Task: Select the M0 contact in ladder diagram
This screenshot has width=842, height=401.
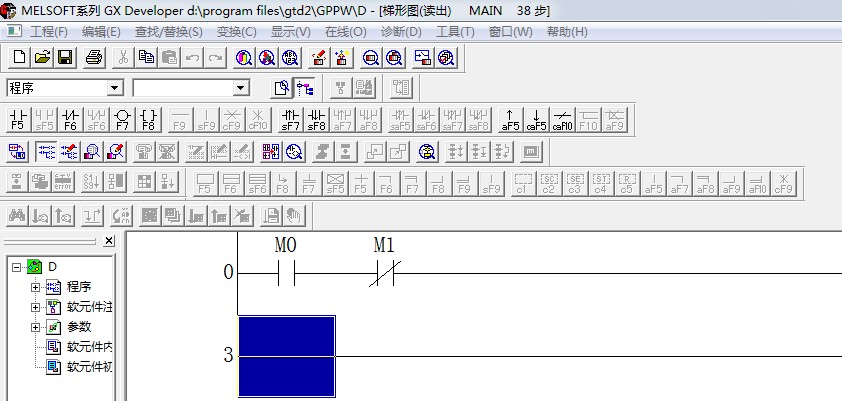Action: [x=285, y=271]
